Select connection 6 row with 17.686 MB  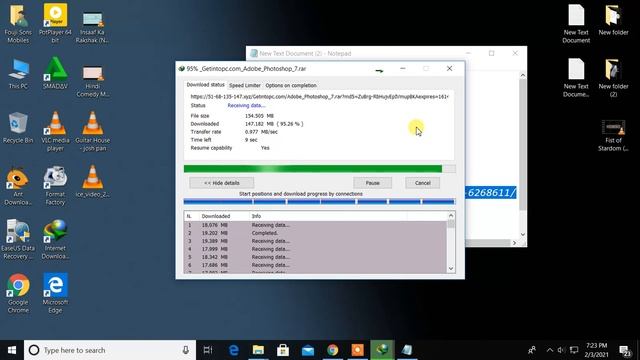316,265
